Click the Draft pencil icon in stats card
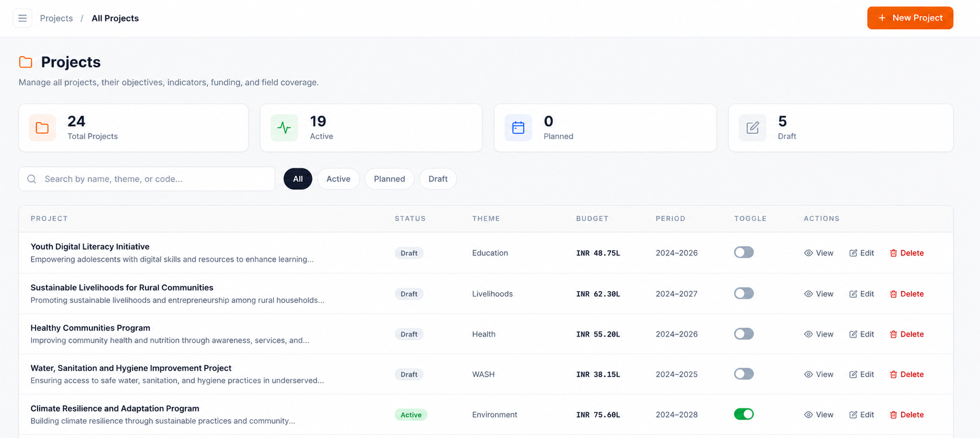 point(753,128)
